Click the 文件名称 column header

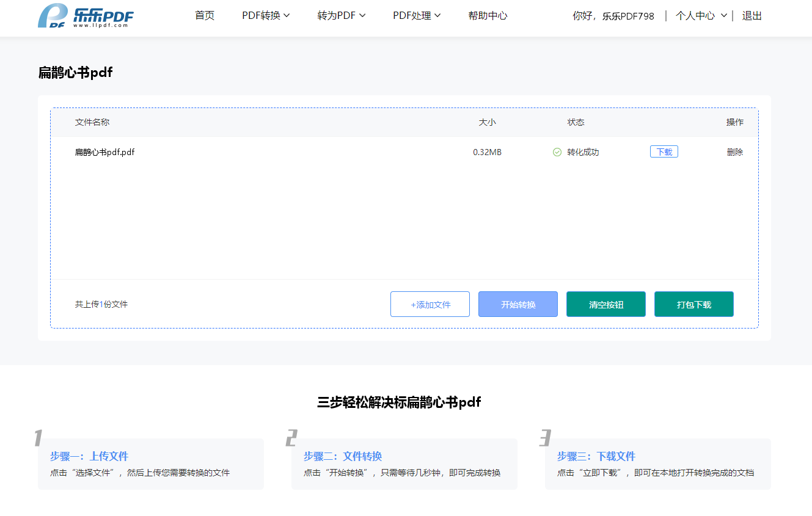click(x=92, y=122)
